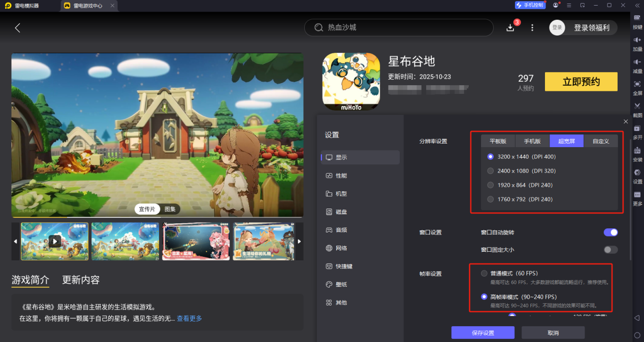
Task: Expand 更多 in the right toolbar
Action: pos(637,198)
